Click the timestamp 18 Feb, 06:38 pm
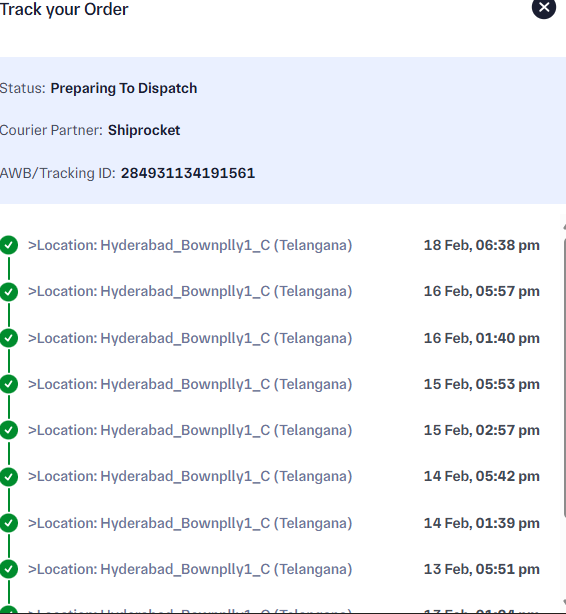Image resolution: width=566 pixels, height=614 pixels. (481, 245)
